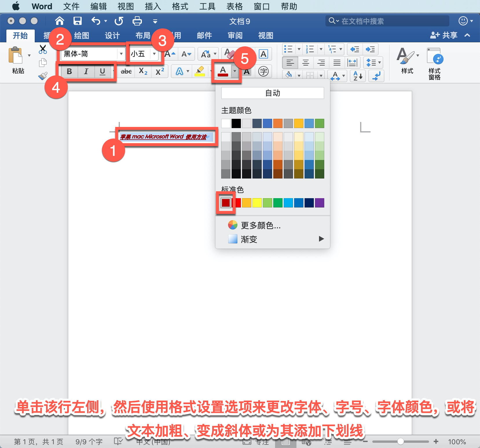Open the 帮助 help menu
This screenshot has width=480, height=448.
point(289,6)
